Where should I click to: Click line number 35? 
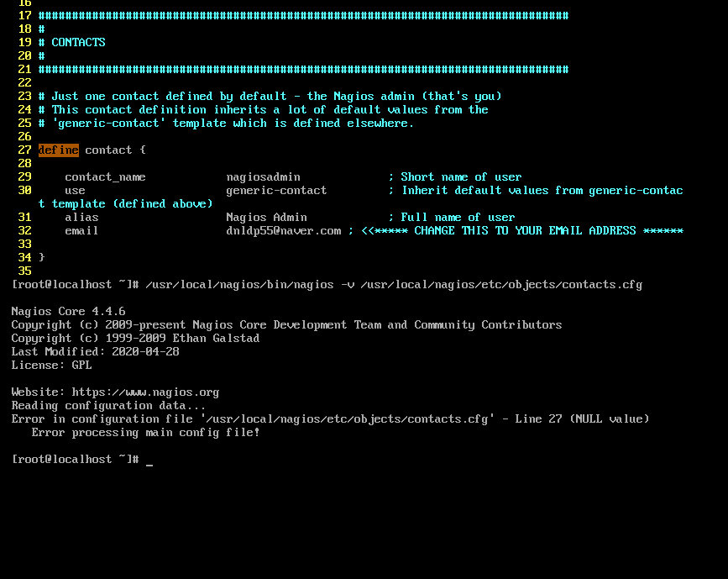24,271
